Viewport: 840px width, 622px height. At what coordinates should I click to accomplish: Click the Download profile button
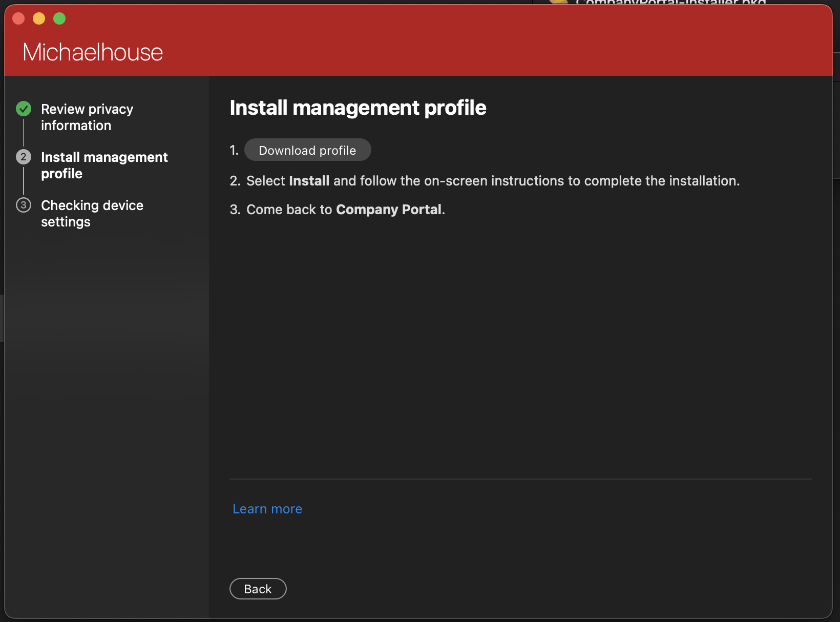click(x=307, y=150)
